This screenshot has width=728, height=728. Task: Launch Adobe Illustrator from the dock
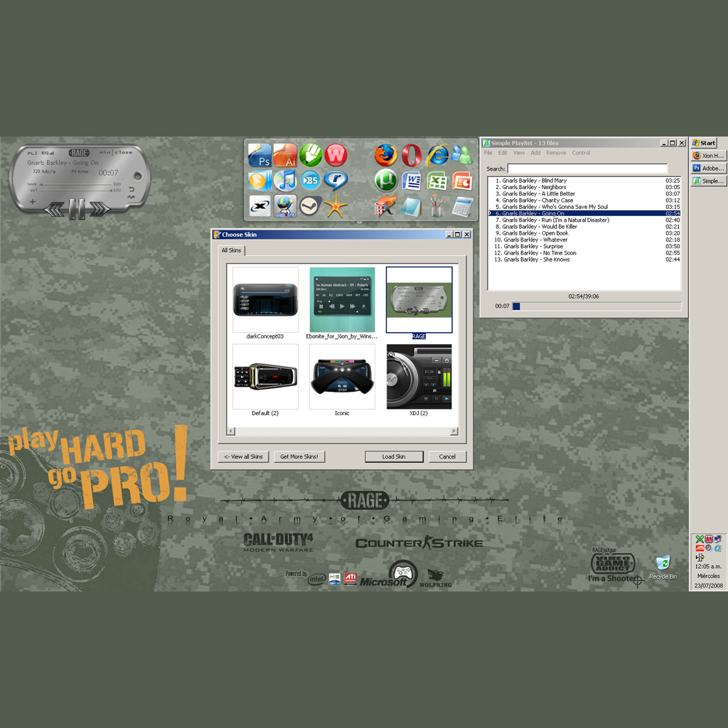[285, 155]
